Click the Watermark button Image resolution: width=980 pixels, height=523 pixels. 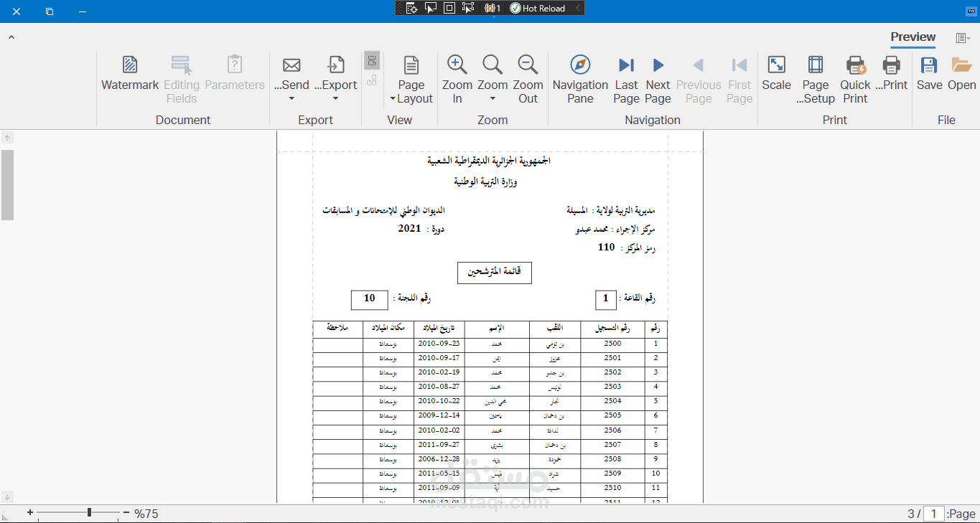(x=130, y=74)
